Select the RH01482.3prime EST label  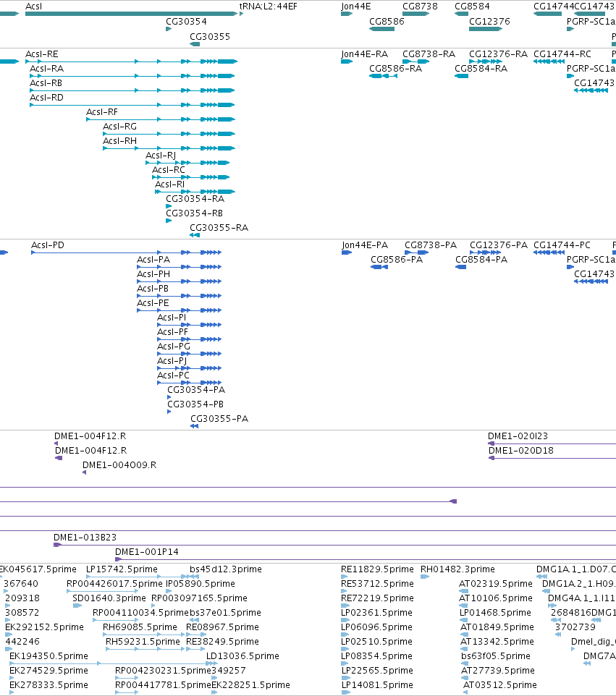click(x=457, y=569)
